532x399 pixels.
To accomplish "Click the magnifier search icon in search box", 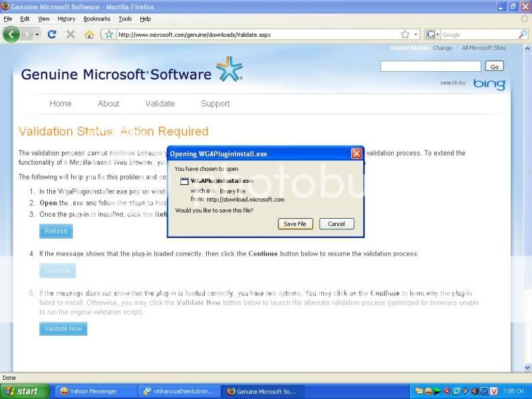I will (x=523, y=35).
